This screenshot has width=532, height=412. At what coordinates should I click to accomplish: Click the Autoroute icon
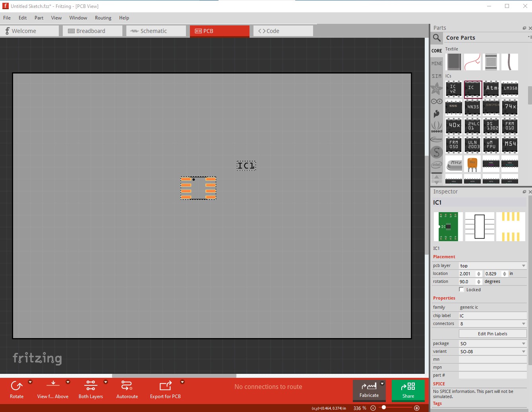[x=127, y=386]
